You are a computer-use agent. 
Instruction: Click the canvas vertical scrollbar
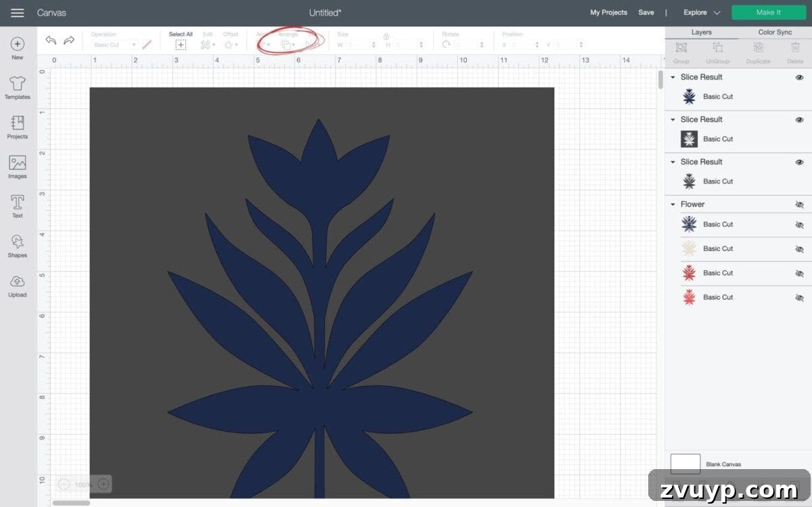[660, 80]
